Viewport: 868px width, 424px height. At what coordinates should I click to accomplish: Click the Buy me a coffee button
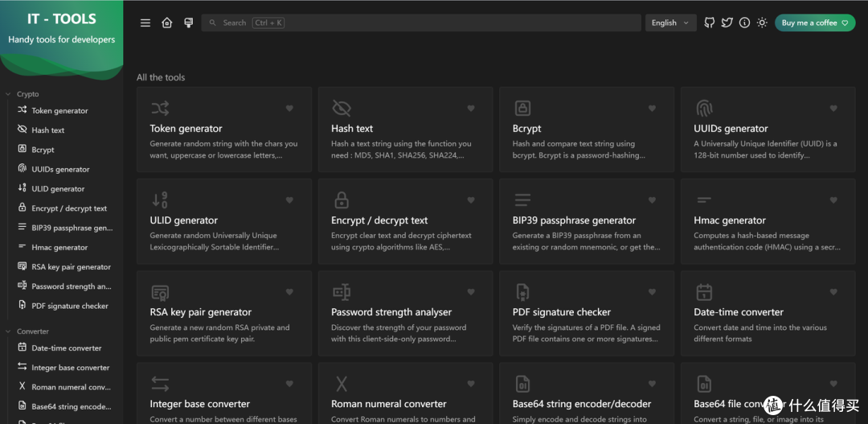coord(815,23)
